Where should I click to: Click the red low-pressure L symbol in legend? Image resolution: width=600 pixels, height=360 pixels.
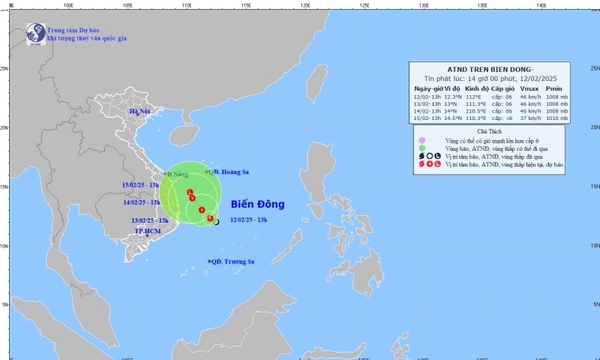coord(438,164)
